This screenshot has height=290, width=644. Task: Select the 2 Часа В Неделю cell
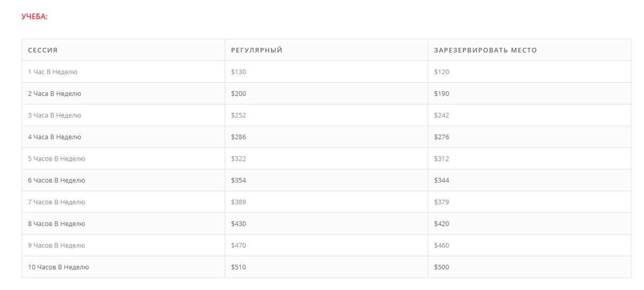[54, 93]
